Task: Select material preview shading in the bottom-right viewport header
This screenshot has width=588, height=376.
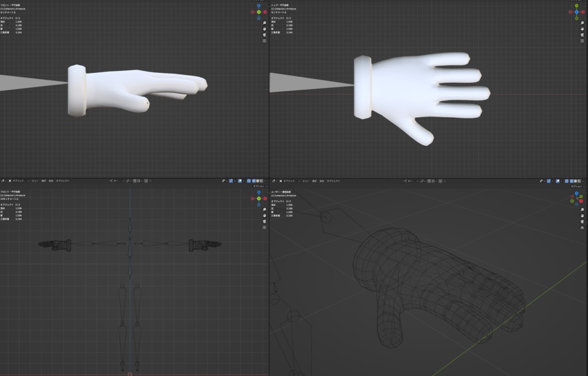Action: pyautogui.click(x=579, y=181)
